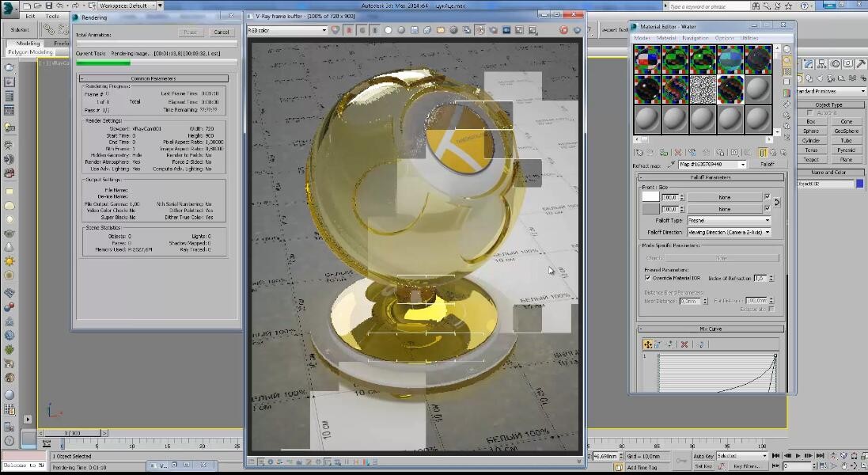
Task: Click the blue object color swatch
Action: click(860, 184)
